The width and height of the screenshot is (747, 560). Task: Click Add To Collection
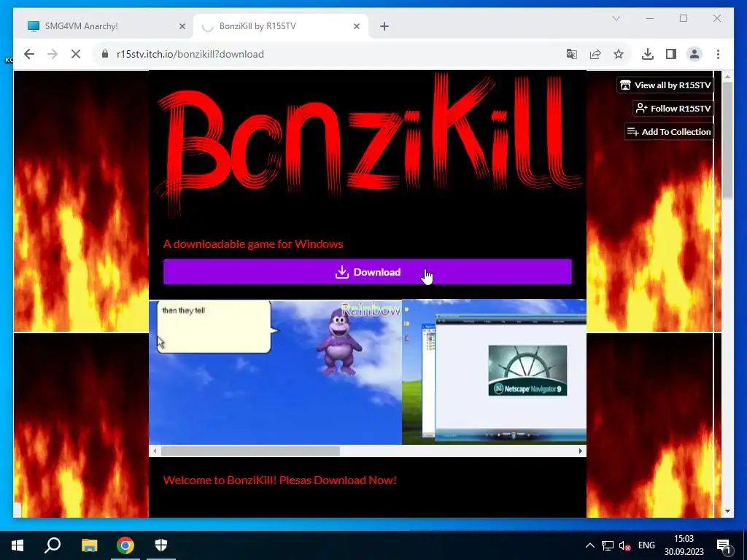click(669, 132)
